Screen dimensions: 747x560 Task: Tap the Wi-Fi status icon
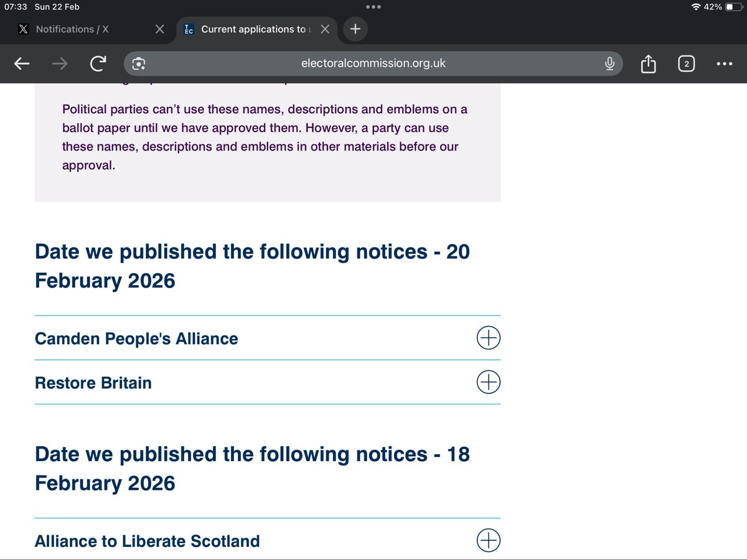click(696, 7)
